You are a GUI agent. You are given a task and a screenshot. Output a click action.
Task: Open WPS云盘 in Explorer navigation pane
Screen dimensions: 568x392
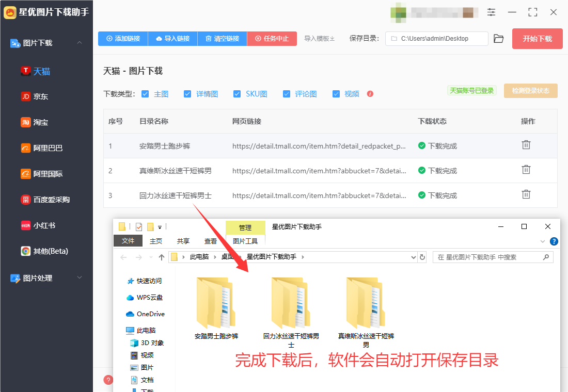click(145, 298)
